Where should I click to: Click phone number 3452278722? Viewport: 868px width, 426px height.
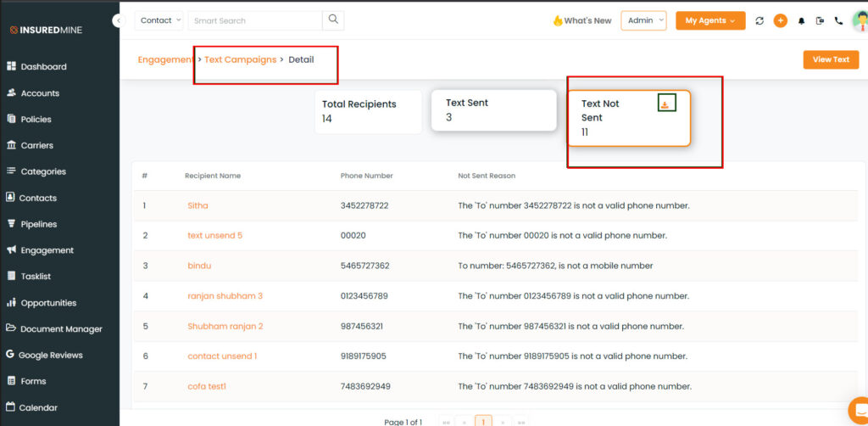pyautogui.click(x=364, y=205)
